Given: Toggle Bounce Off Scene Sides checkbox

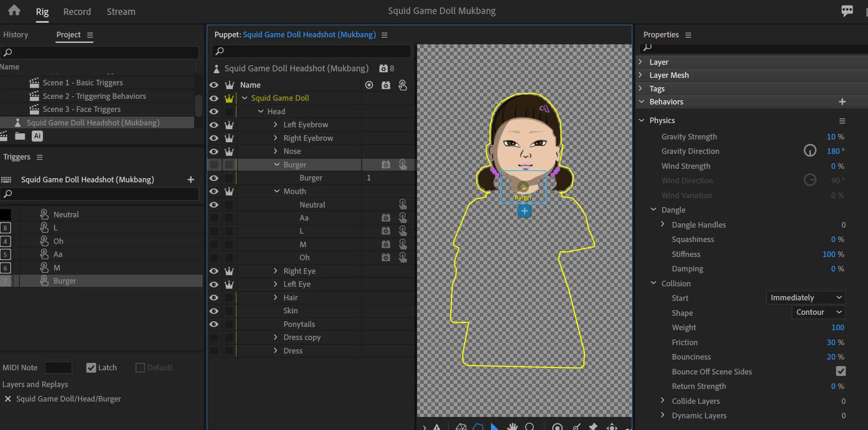Looking at the screenshot, I should pos(840,371).
